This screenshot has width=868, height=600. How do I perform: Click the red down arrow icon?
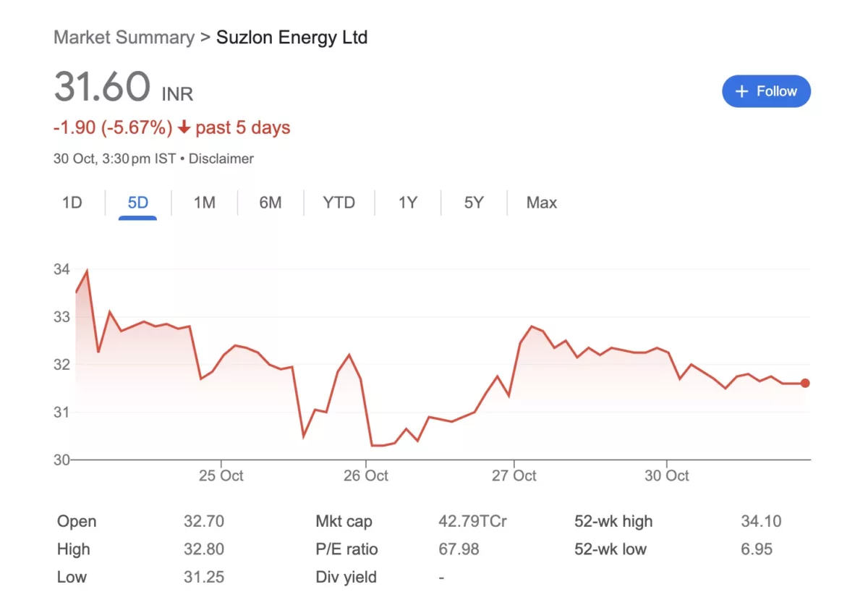184,128
